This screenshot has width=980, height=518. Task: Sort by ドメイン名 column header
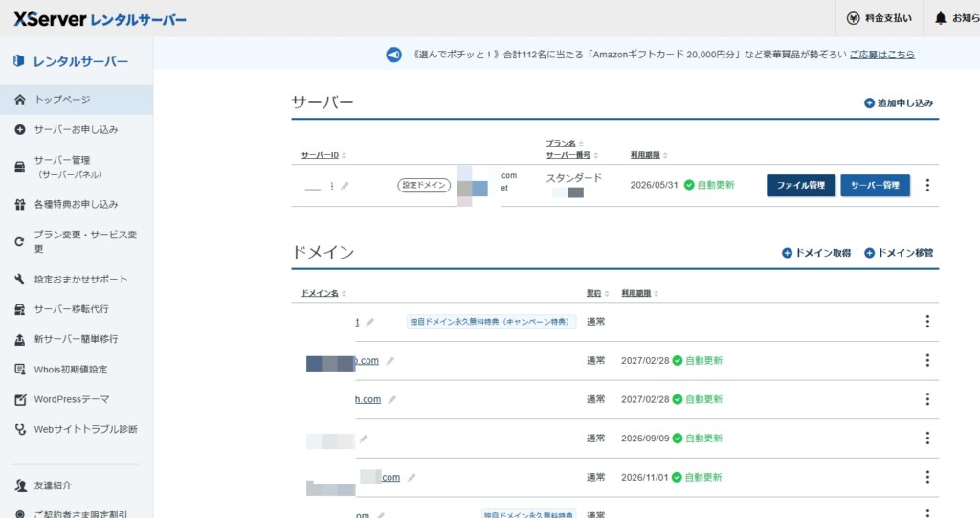pyautogui.click(x=323, y=293)
